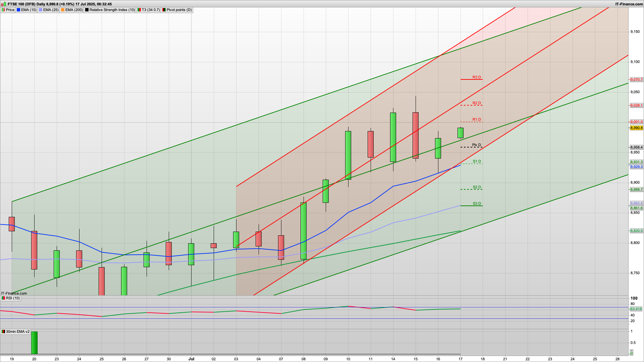Click the lavender EMA (25) color swatch
644x362 pixels.
(41, 10)
